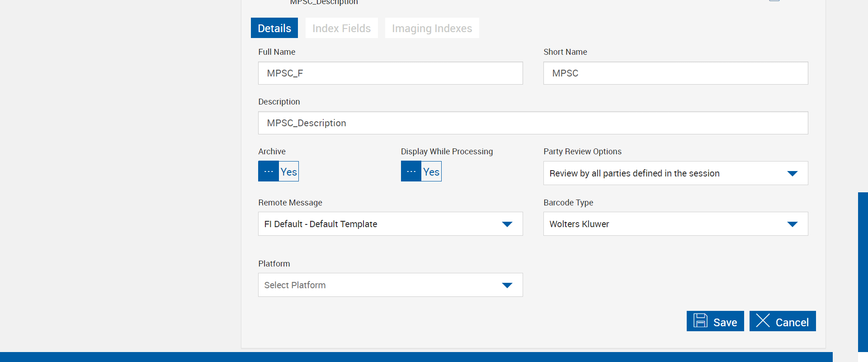This screenshot has width=868, height=362.
Task: Focus the Short Name text box
Action: (x=675, y=73)
